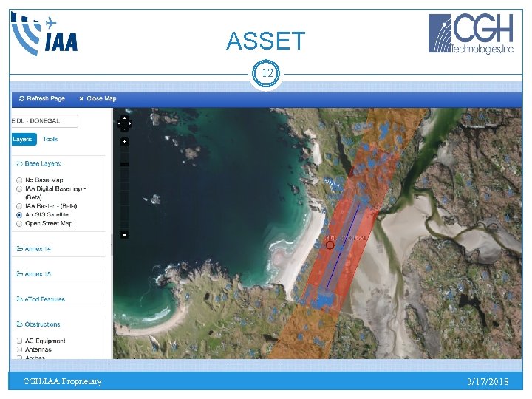Expand the Annex 15 layer group
The height and width of the screenshot is (399, 532).
click(x=33, y=274)
